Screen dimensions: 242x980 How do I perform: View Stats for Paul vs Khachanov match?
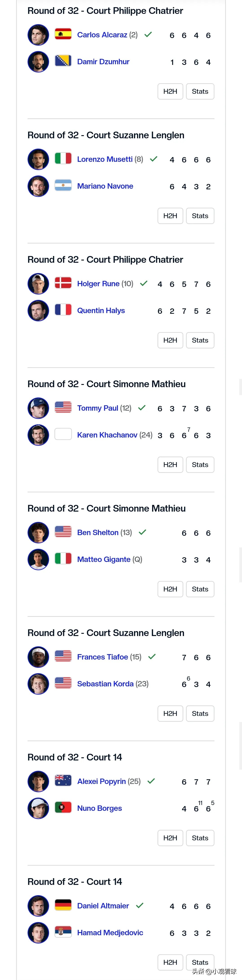click(x=200, y=465)
